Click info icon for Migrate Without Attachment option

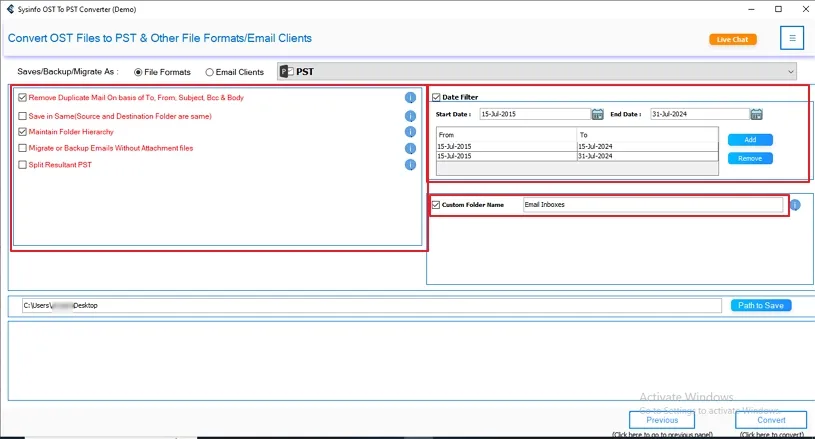[x=410, y=148]
